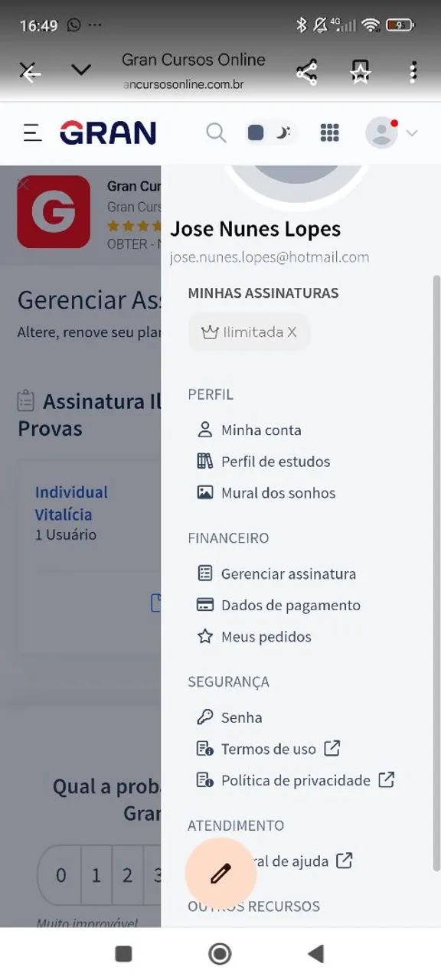Expand the profile avatar dropdown chevron
Screen dimensions: 441x980
pos(411,132)
